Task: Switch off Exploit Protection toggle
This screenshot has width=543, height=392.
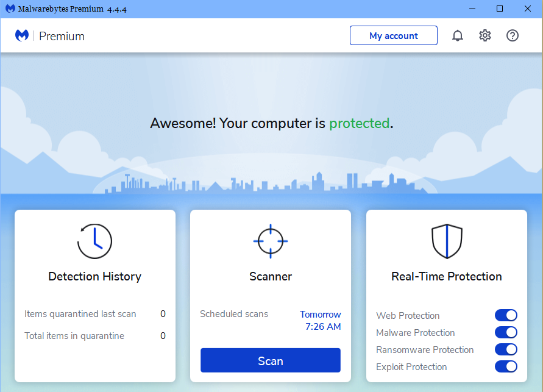Action: coord(506,366)
